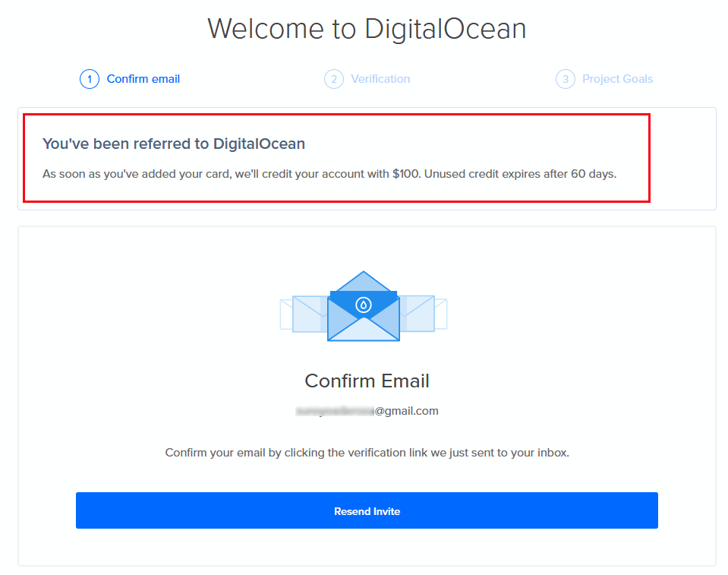Click the step 2 Verification circle icon
The image size is (728, 575).
[x=334, y=78]
